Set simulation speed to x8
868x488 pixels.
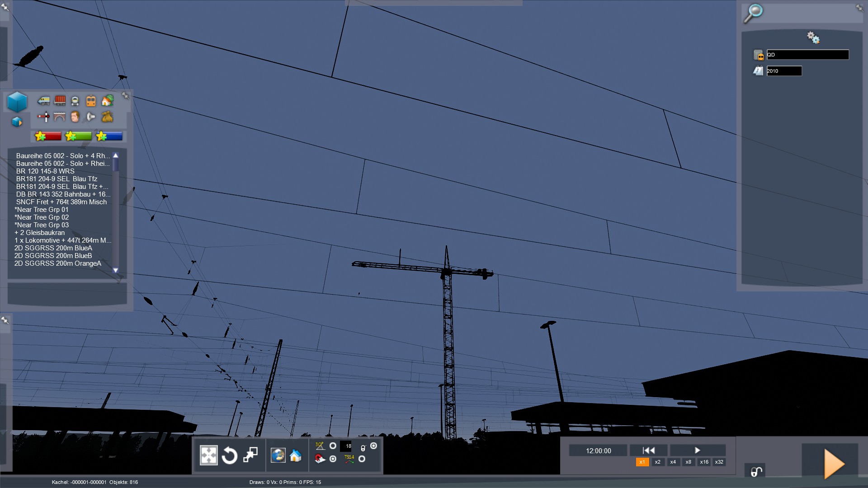(x=688, y=462)
